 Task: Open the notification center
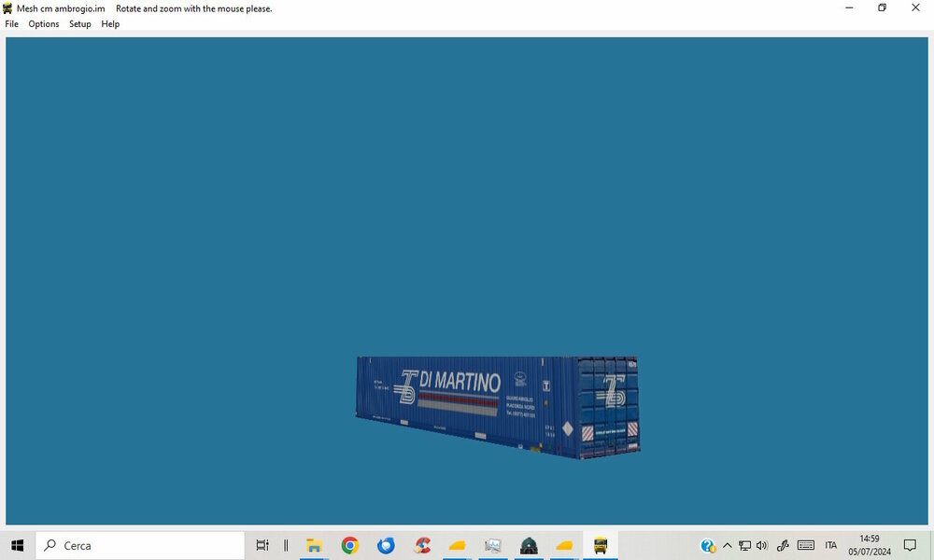[910, 545]
